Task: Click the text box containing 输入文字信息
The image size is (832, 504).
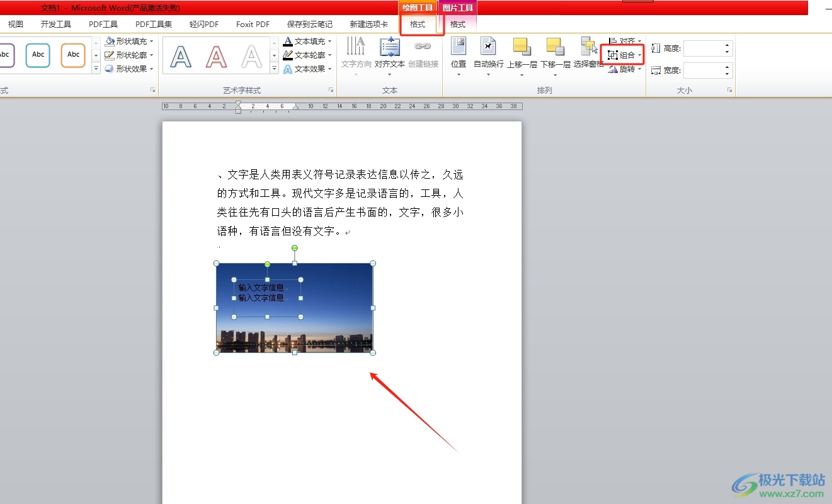Action: click(x=267, y=298)
